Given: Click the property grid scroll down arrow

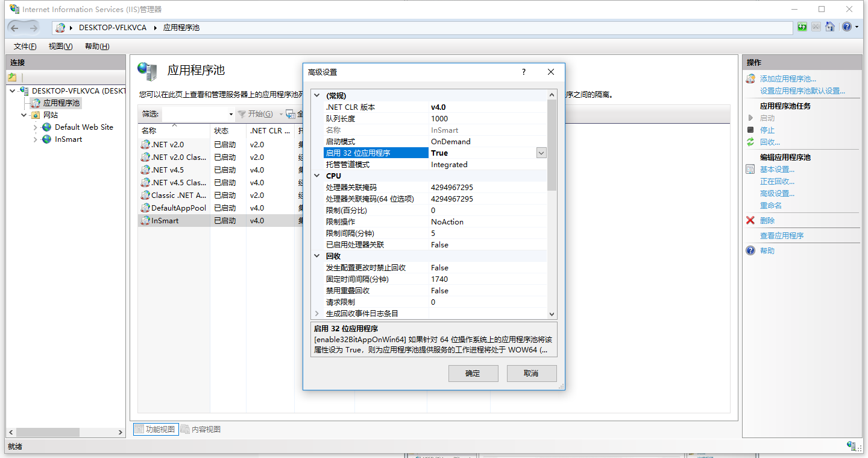Looking at the screenshot, I should pyautogui.click(x=552, y=314).
